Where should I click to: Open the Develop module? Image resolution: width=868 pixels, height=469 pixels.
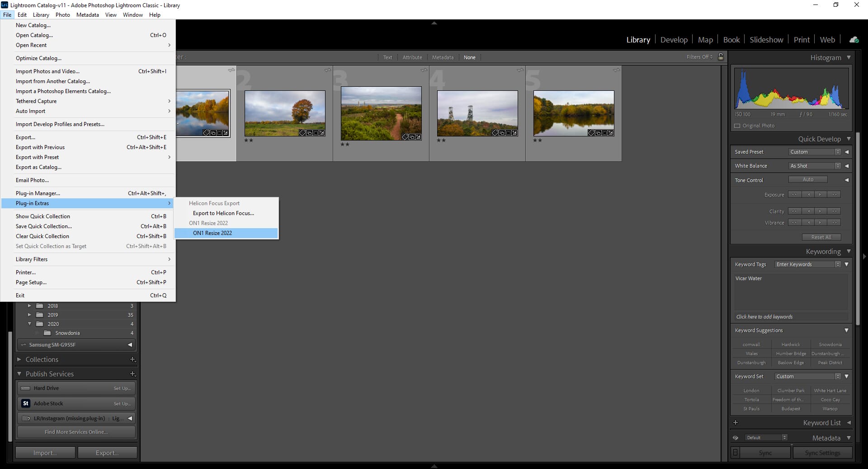tap(674, 40)
